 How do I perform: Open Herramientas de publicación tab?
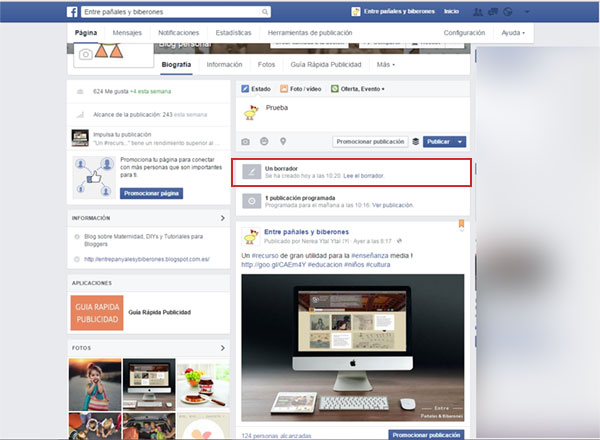point(310,33)
